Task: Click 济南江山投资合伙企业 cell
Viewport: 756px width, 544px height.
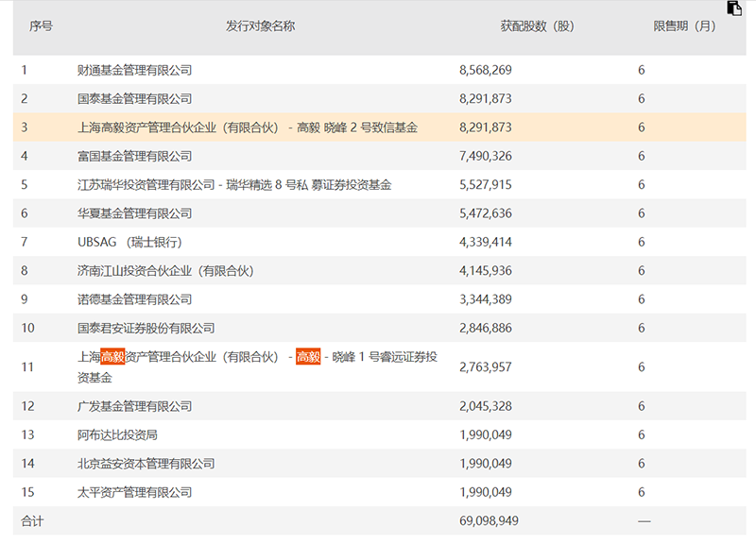Action: coord(165,271)
